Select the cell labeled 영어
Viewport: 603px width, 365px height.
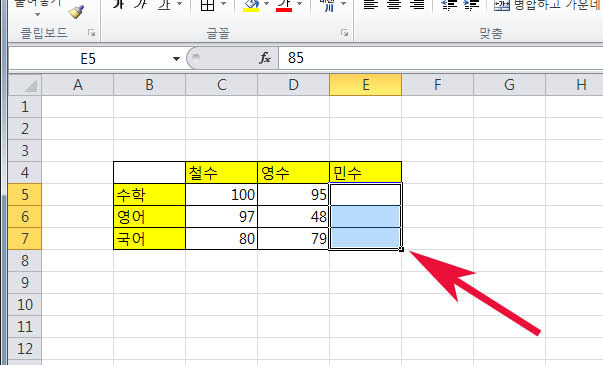tap(150, 217)
